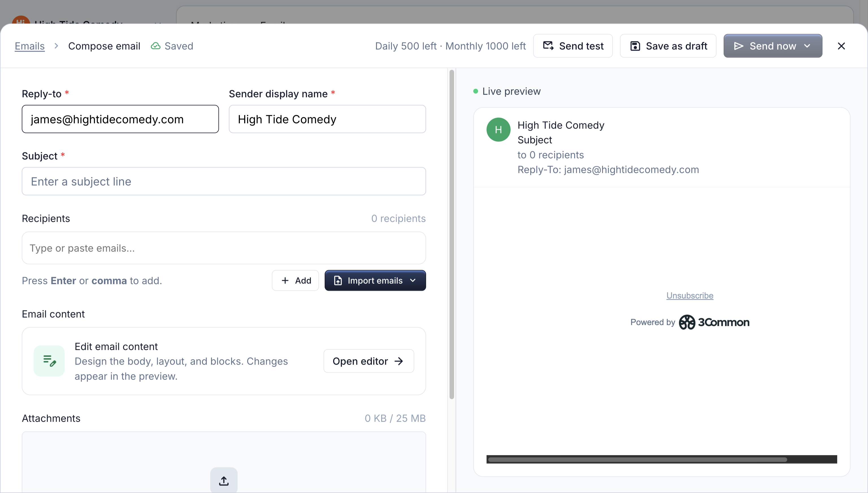Viewport: 868px width, 493px height.
Task: Click the Send now button
Action: (772, 46)
